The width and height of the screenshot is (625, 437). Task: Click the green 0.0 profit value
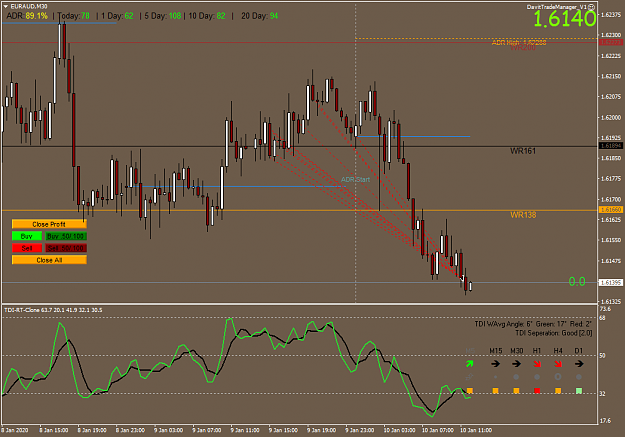tap(577, 282)
